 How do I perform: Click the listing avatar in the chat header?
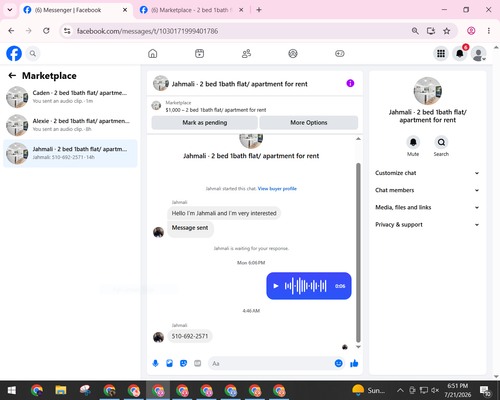click(161, 83)
